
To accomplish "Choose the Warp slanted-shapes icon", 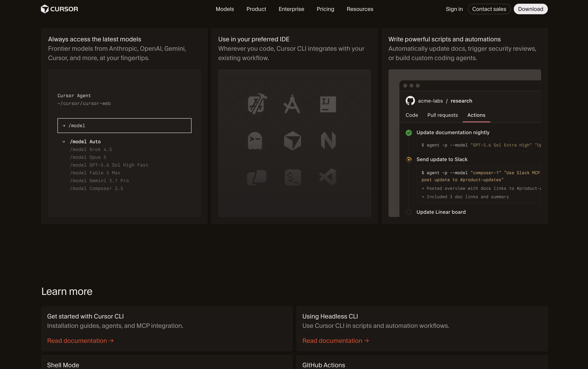I will (x=257, y=177).
